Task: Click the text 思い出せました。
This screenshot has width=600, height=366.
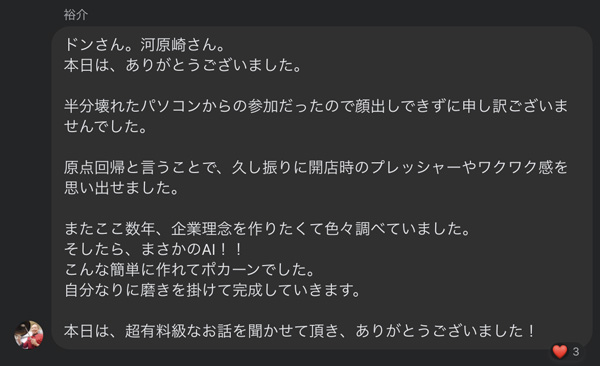Action: click(x=121, y=188)
